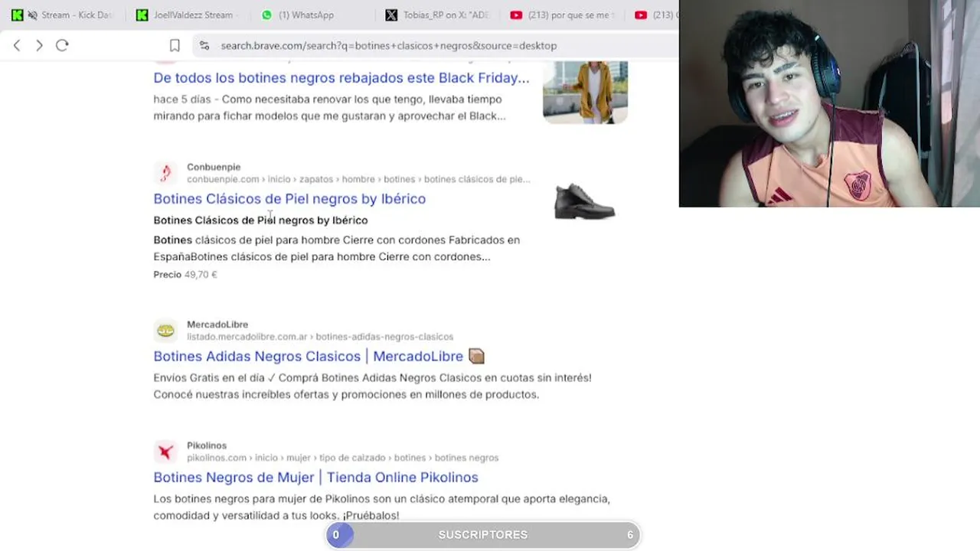Click the 'Conbuenpie' site name

tap(214, 167)
